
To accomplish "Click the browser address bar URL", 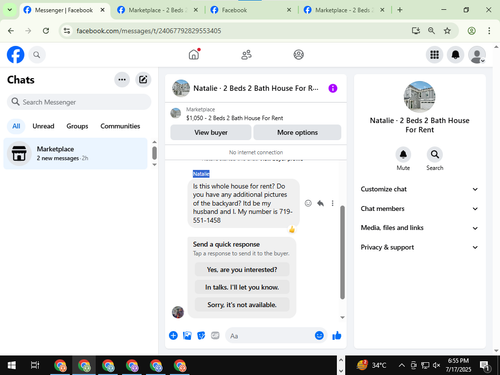I will point(149,31).
